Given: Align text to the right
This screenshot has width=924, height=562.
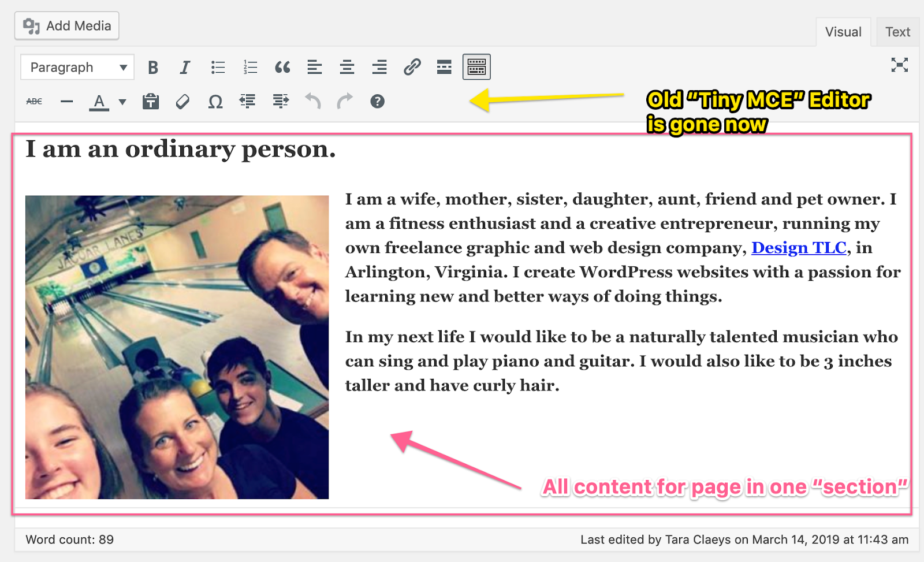Looking at the screenshot, I should (x=379, y=68).
